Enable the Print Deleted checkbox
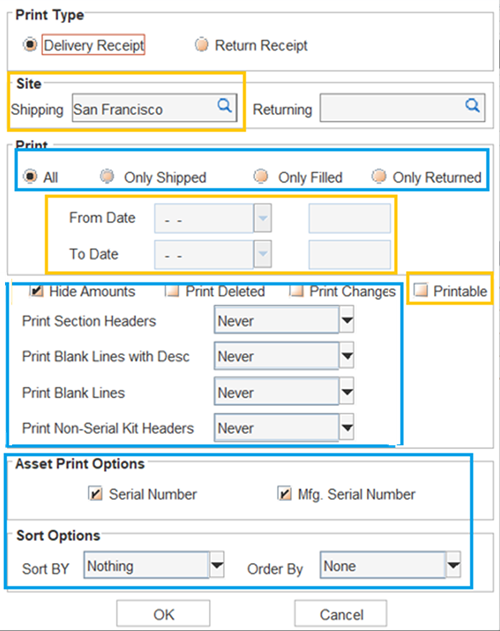 point(172,291)
